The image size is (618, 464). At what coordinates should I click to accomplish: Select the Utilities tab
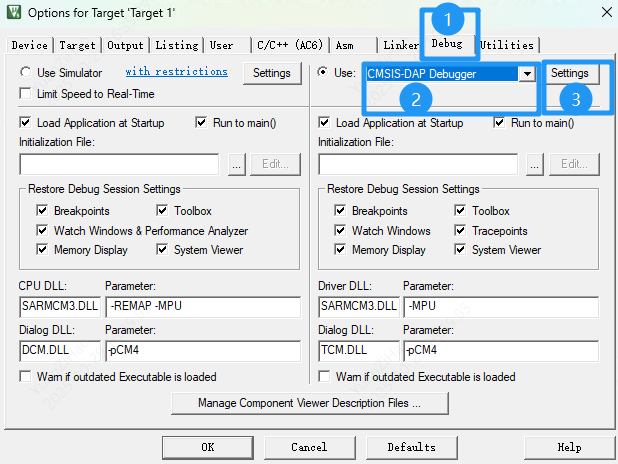507,45
